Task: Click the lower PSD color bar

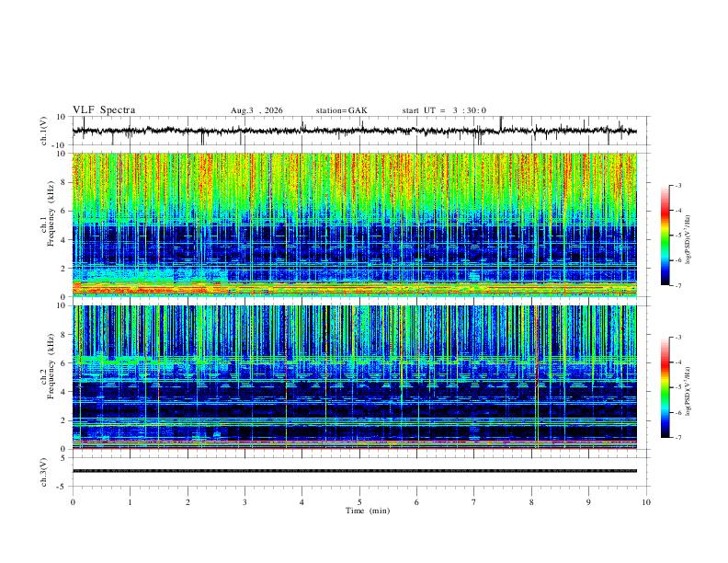Action: point(665,387)
